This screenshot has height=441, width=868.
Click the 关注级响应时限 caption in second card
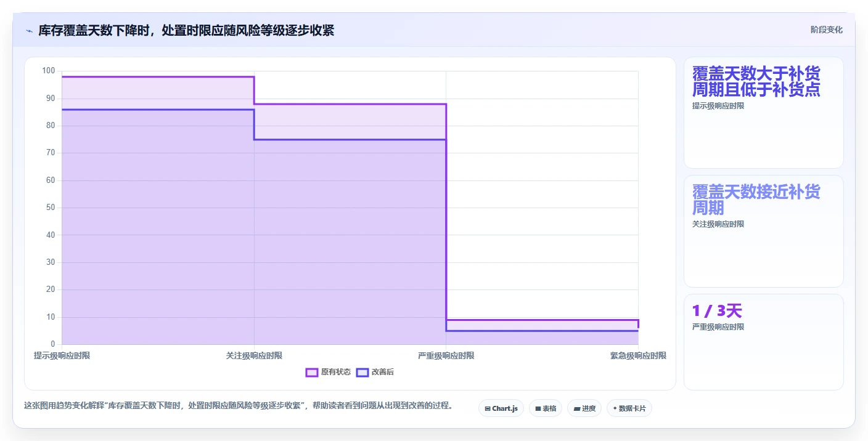718,224
